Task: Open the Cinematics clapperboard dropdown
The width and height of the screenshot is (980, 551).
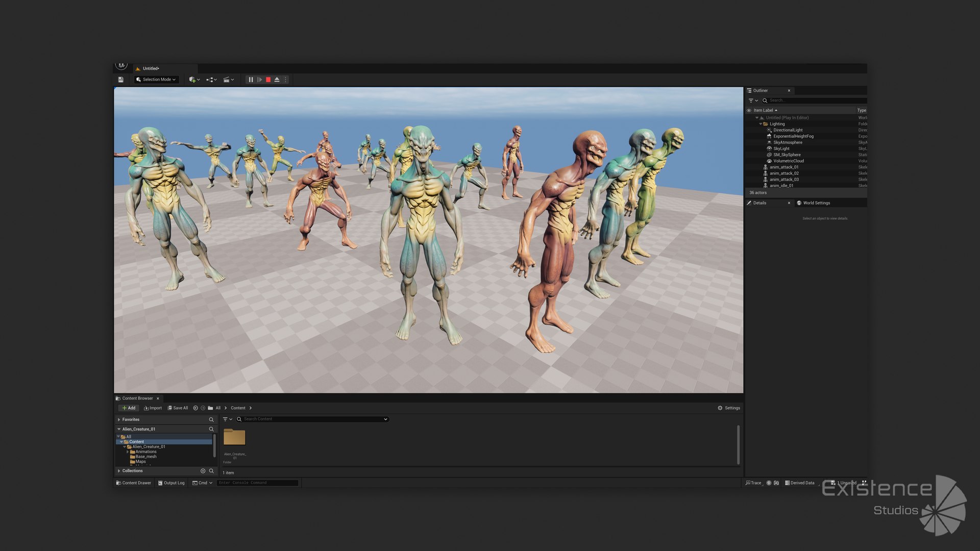Action: pos(229,80)
